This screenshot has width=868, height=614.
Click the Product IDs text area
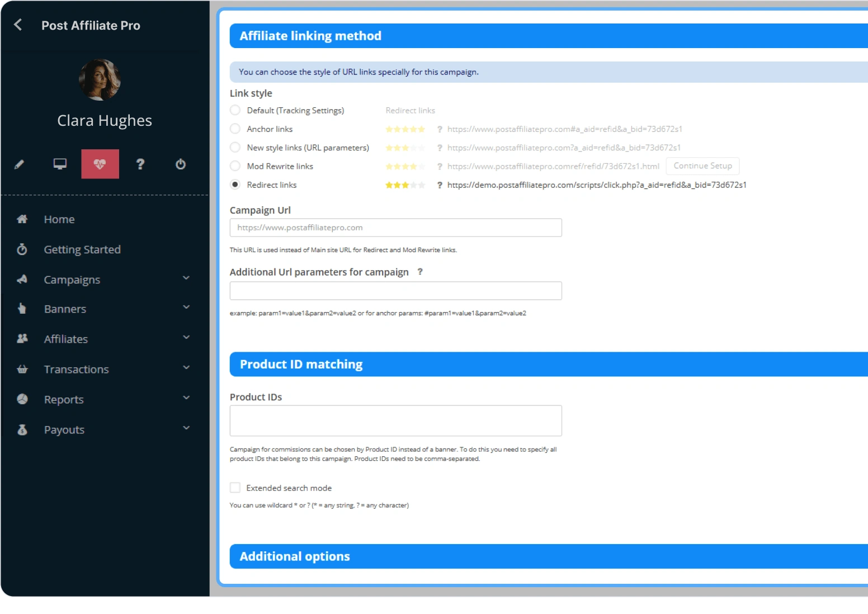pos(395,421)
